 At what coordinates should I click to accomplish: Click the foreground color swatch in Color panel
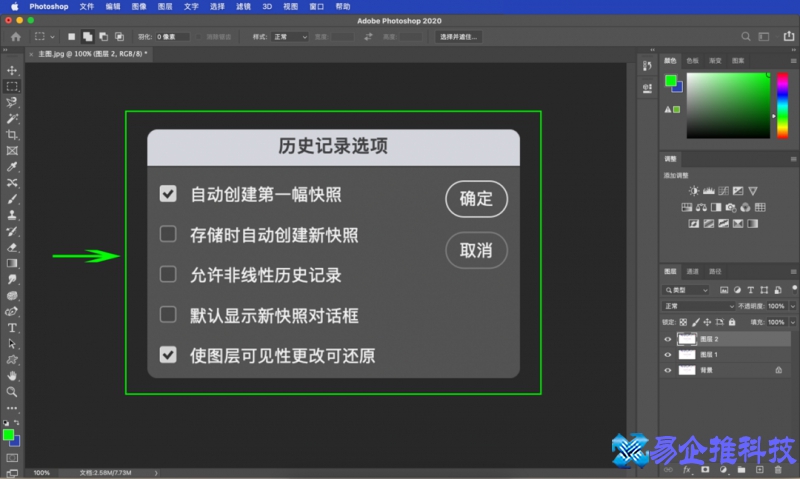pyautogui.click(x=670, y=81)
